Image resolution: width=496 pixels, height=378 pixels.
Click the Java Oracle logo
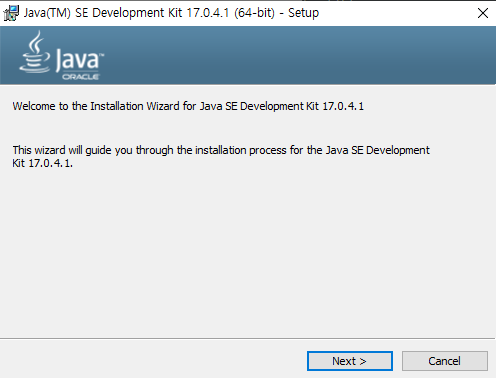click(x=62, y=55)
